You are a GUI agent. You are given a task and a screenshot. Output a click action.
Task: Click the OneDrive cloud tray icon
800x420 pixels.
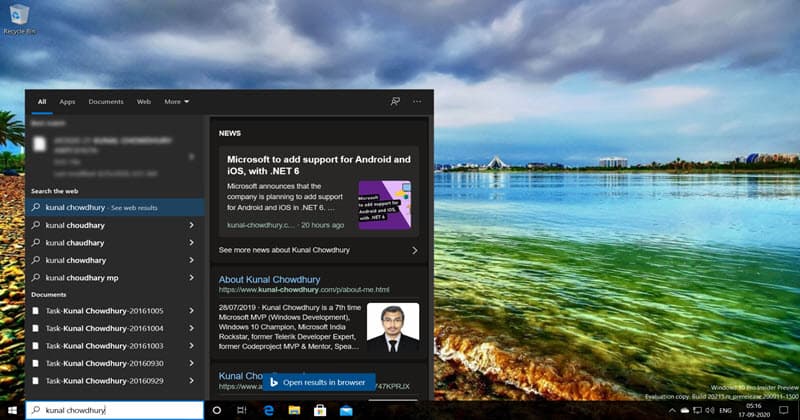pyautogui.click(x=685, y=410)
